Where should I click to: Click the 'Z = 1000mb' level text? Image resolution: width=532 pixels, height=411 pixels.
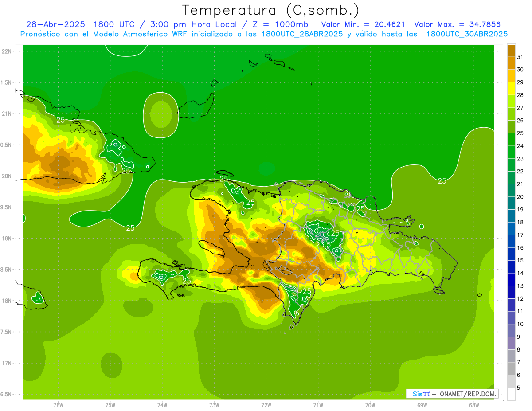click(x=280, y=24)
